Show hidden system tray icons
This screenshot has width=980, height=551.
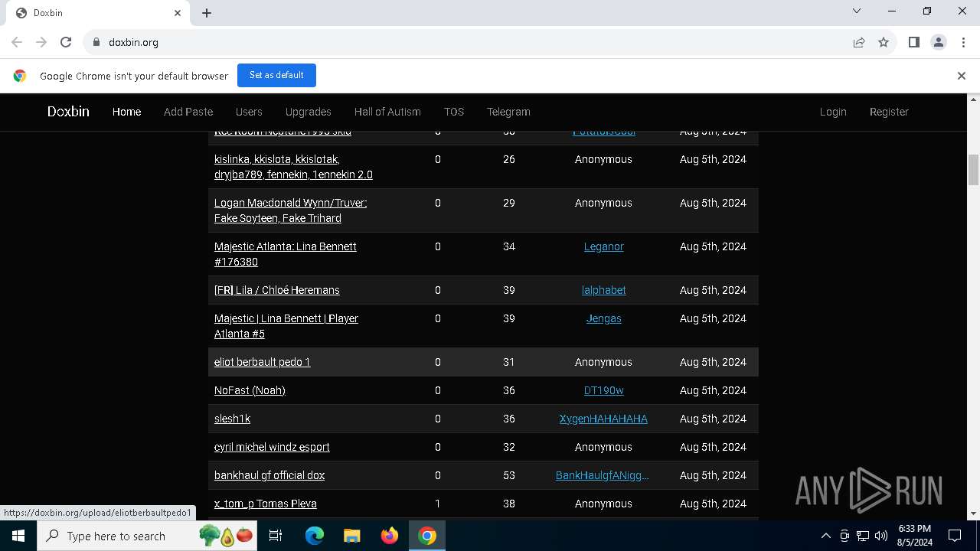(x=826, y=536)
